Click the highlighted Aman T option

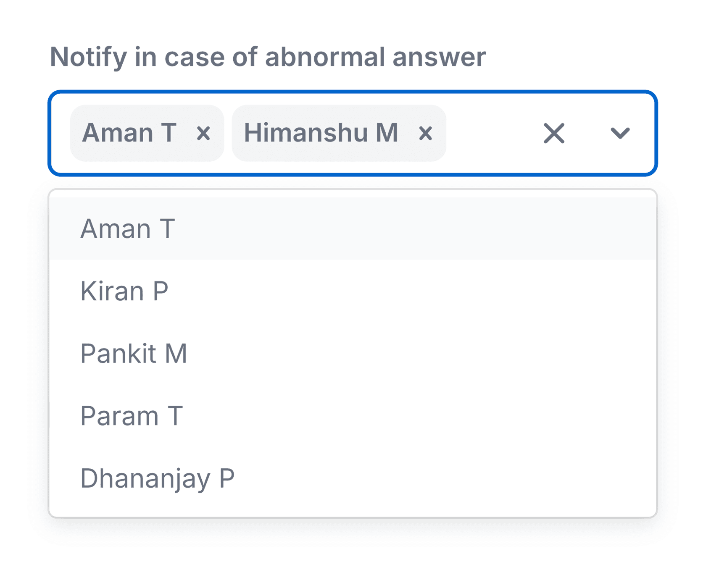tap(128, 228)
